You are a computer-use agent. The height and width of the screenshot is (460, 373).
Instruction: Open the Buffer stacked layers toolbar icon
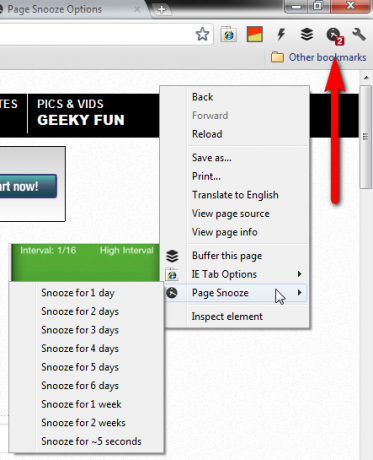tap(307, 34)
